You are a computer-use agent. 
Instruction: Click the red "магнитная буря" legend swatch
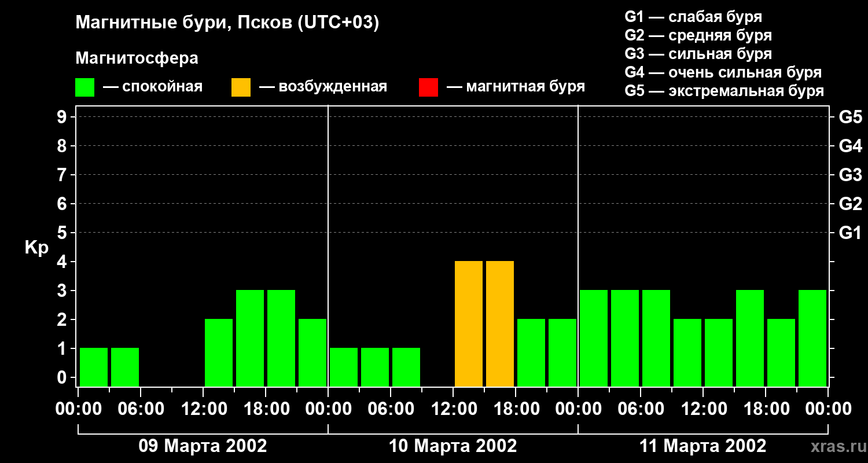click(428, 87)
